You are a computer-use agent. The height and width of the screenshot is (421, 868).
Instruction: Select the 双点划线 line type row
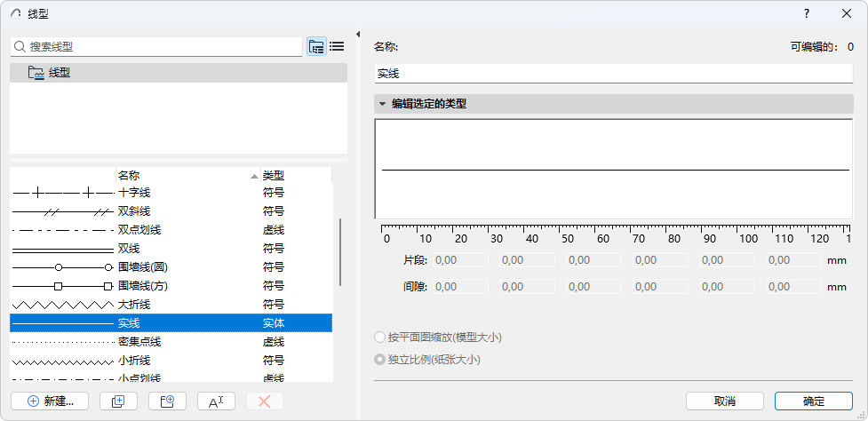click(x=171, y=229)
